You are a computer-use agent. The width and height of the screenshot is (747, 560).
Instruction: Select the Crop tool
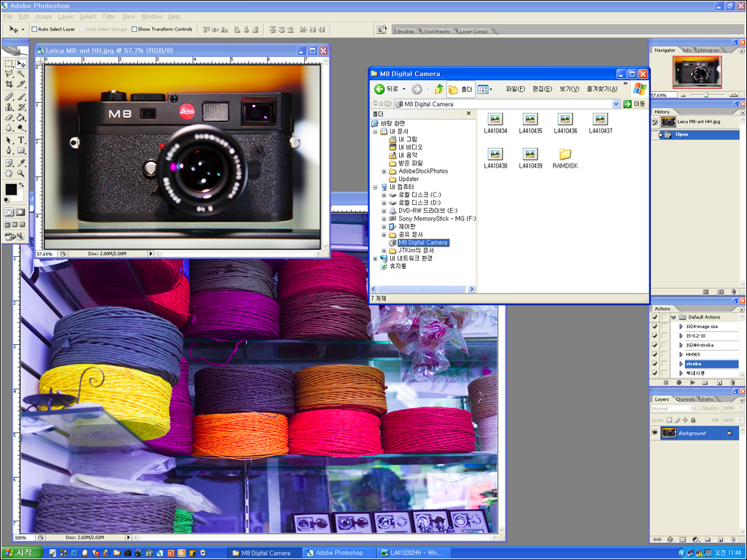click(x=9, y=84)
